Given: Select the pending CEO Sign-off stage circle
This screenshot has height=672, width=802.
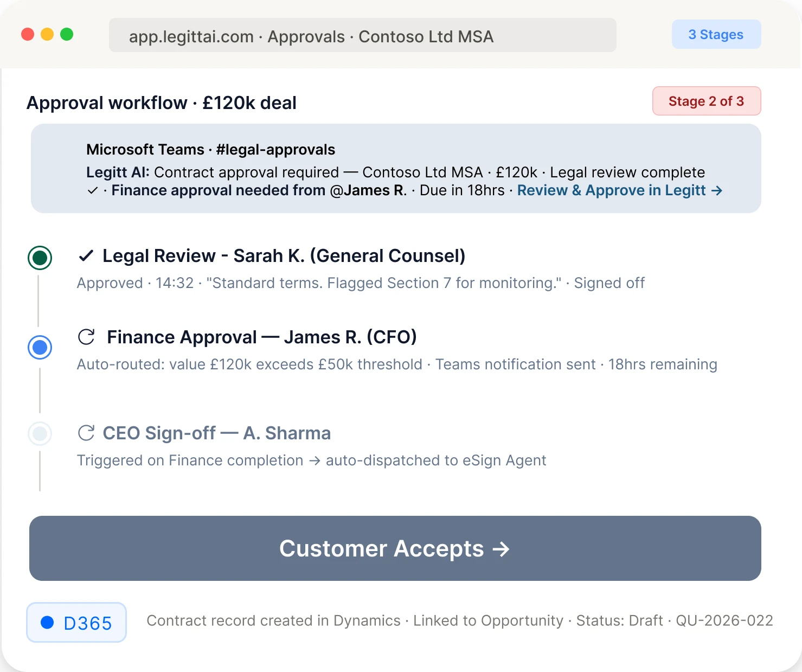Looking at the screenshot, I should 40,433.
